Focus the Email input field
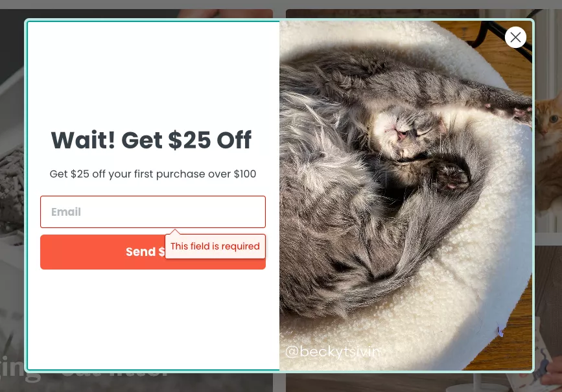Image resolution: width=562 pixels, height=392 pixels. pos(153,212)
